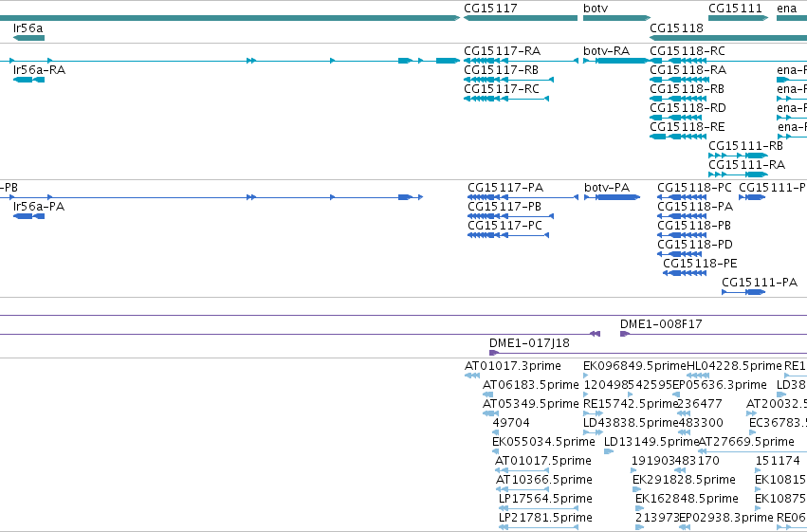Image resolution: width=807 pixels, height=532 pixels.
Task: Select the CG15118-RB transcript label
Action: click(688, 89)
